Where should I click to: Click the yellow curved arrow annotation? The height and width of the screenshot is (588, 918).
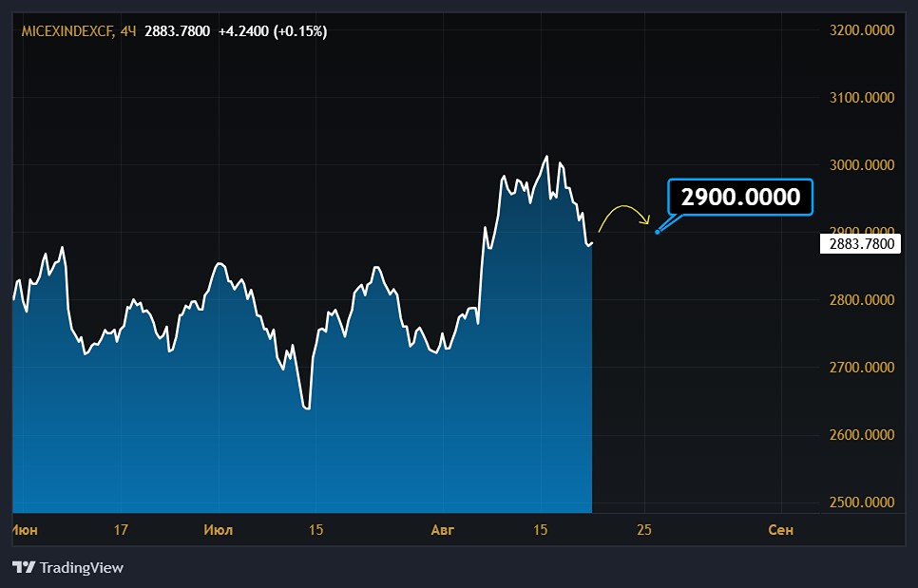[x=624, y=215]
